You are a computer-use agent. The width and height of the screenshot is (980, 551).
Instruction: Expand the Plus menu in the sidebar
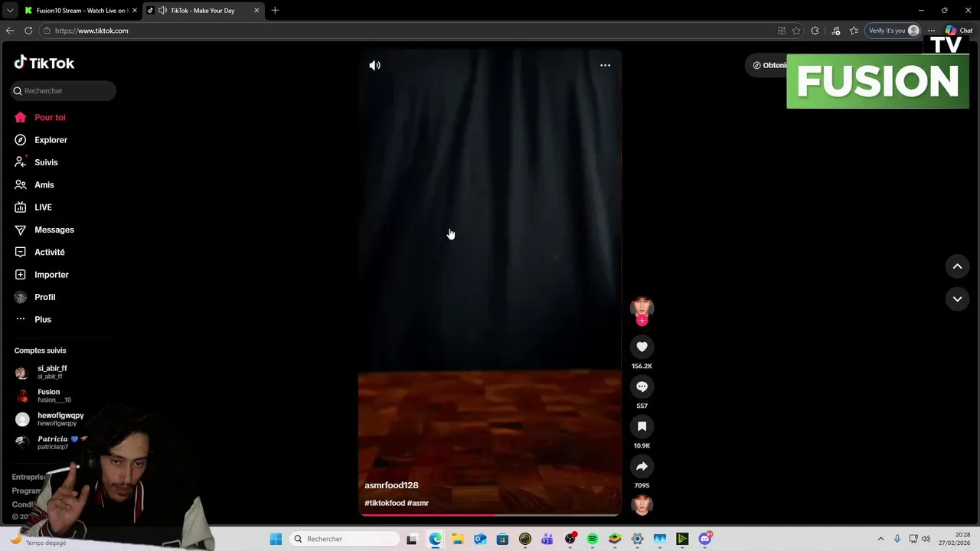pos(34,319)
